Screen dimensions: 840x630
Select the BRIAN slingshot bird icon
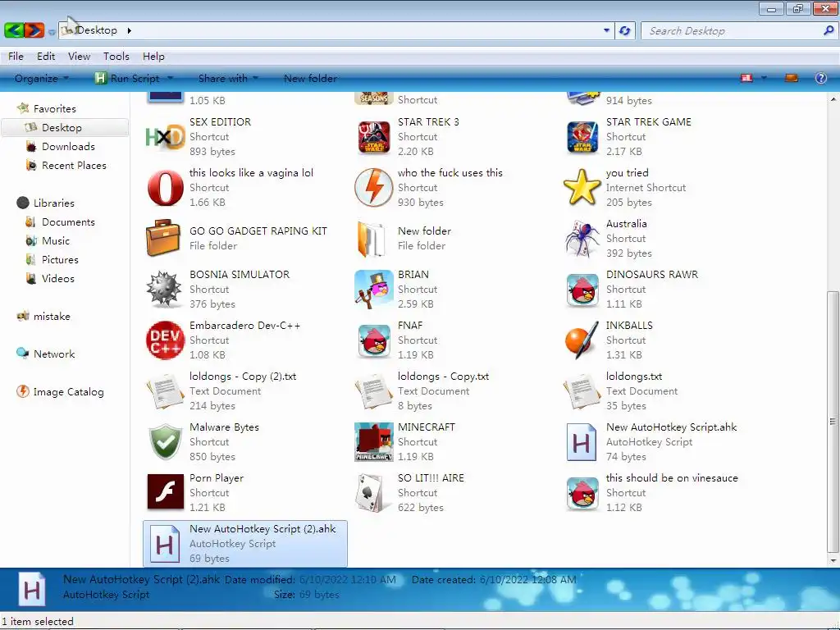pos(374,290)
